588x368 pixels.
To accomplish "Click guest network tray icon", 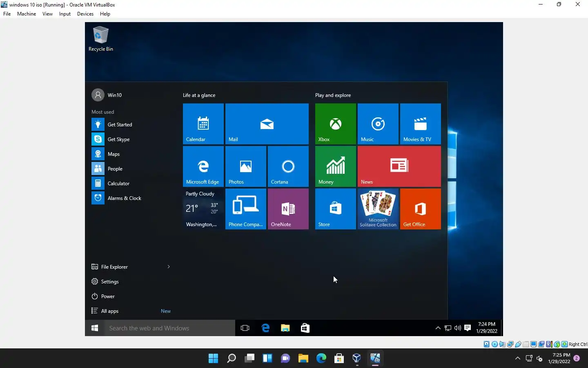I will click(448, 328).
